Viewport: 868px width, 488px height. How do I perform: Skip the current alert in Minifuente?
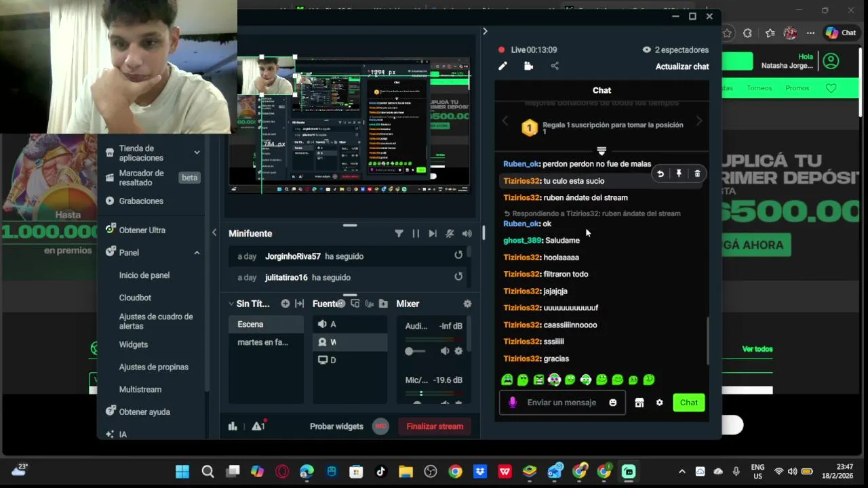coord(433,233)
